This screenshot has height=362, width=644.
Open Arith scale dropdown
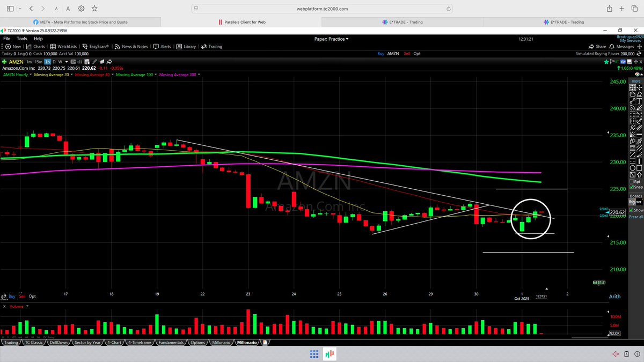pos(616,297)
